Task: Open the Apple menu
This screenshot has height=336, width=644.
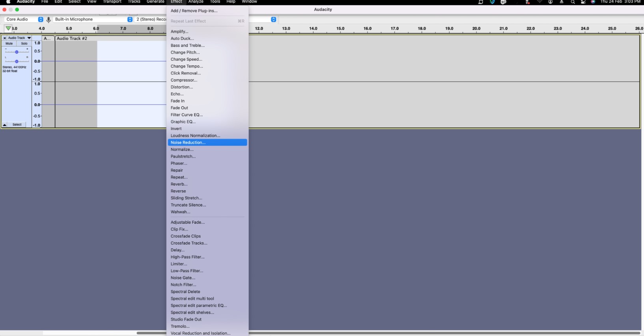Action: 8,2
